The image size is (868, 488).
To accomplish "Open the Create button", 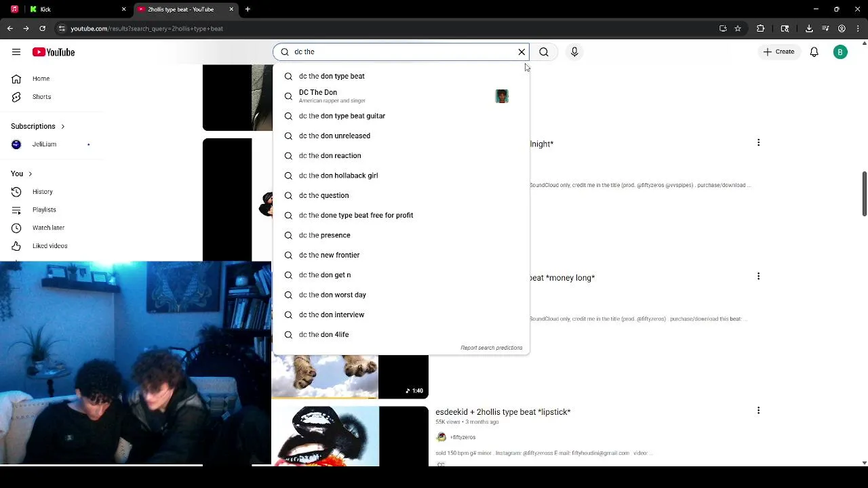I will pyautogui.click(x=778, y=52).
